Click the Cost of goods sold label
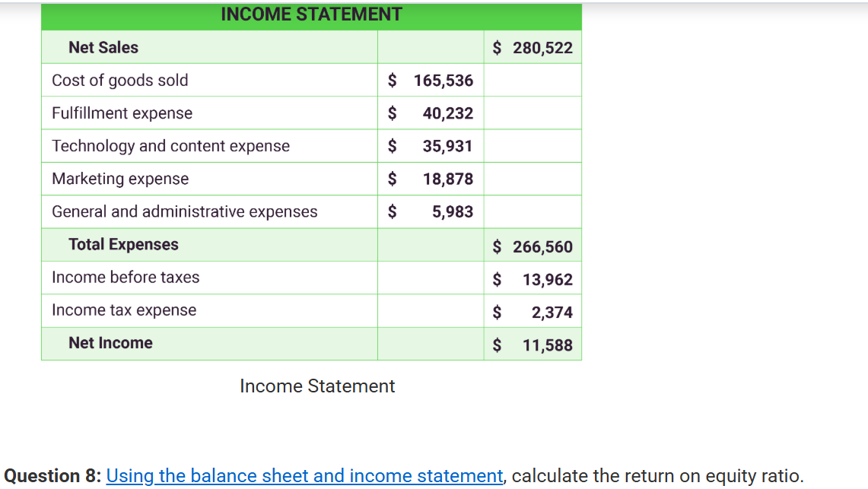The height and width of the screenshot is (489, 868). click(x=120, y=80)
